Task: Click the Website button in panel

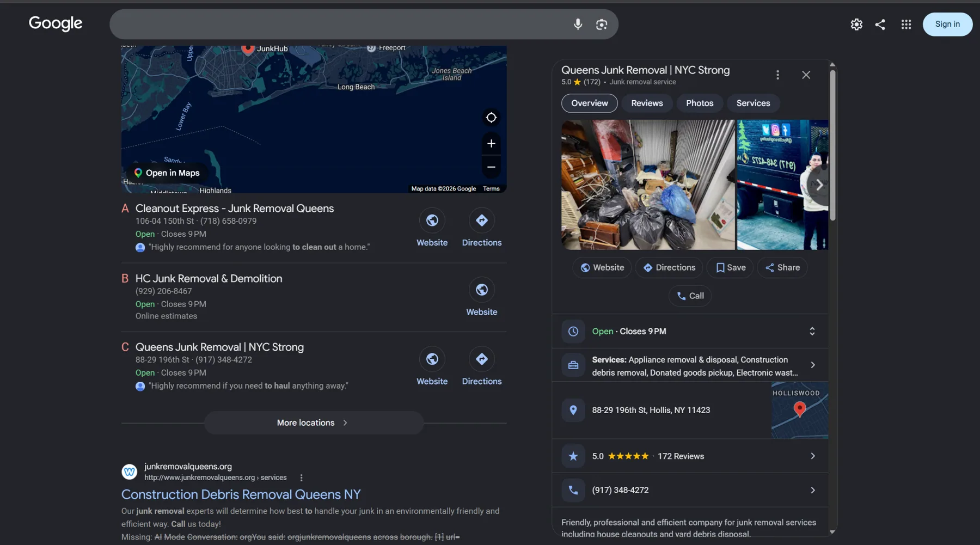Action: point(602,268)
